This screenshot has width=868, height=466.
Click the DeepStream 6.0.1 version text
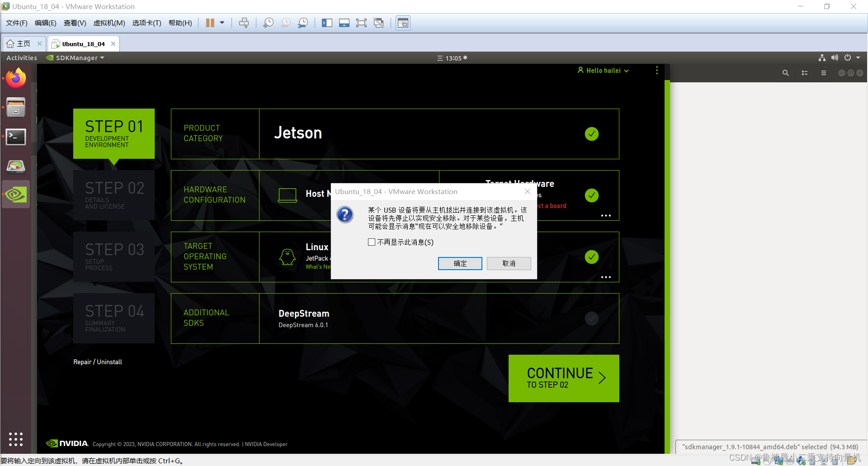[303, 325]
